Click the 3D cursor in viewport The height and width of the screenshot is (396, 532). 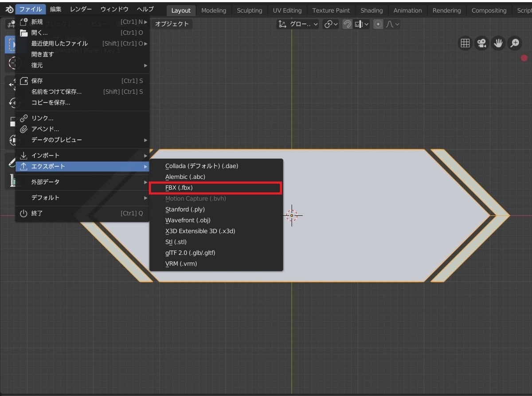point(292,216)
